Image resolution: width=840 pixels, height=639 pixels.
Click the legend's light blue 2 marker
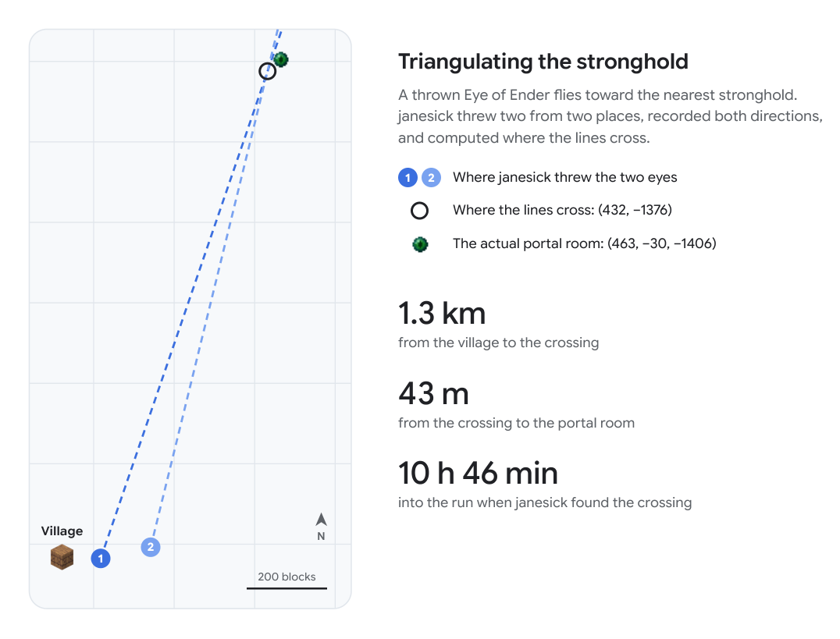pyautogui.click(x=431, y=177)
